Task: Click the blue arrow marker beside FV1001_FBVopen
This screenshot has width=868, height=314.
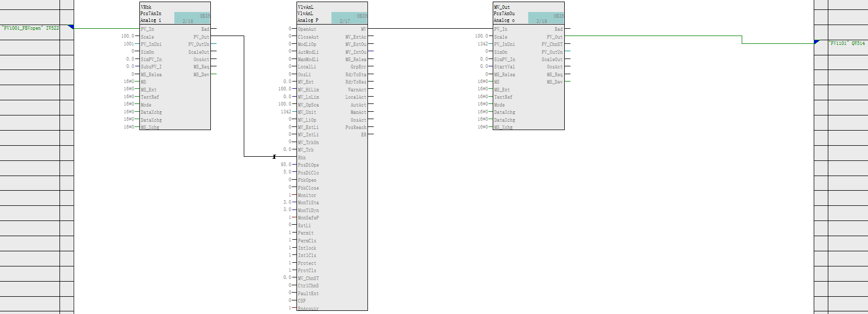Action: click(x=71, y=27)
